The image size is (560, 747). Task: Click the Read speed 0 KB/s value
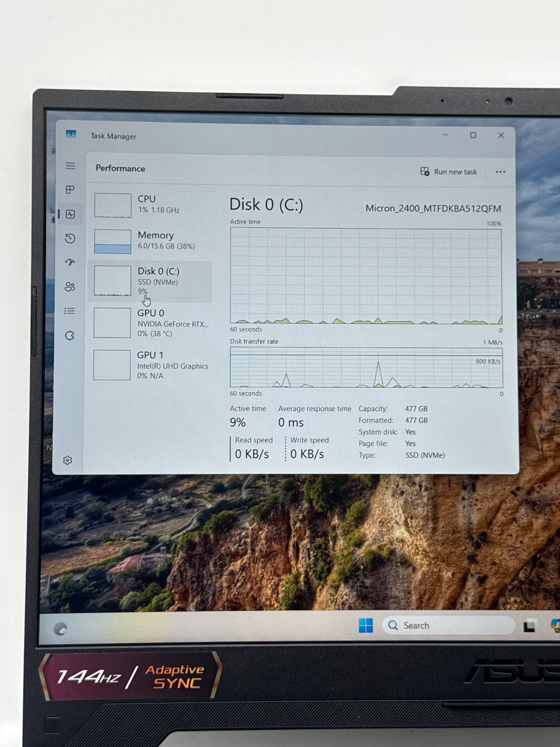pos(252,454)
